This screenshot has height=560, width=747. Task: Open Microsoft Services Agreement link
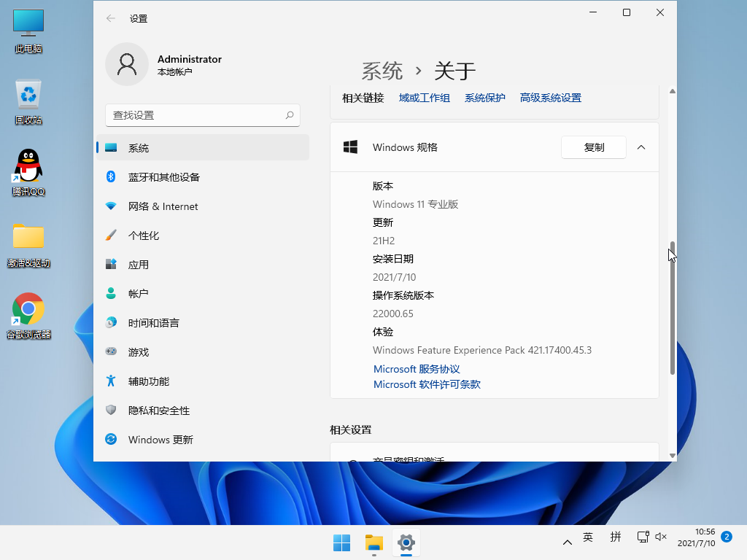coord(417,369)
